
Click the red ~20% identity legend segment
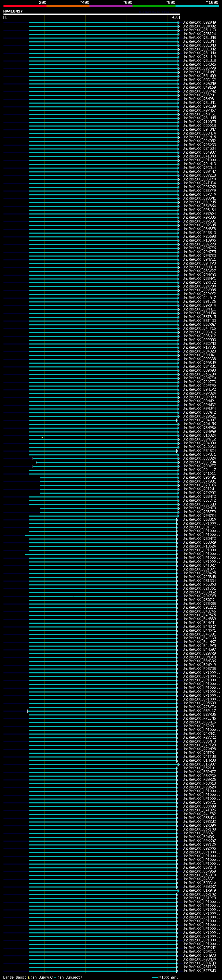pos(25,6)
